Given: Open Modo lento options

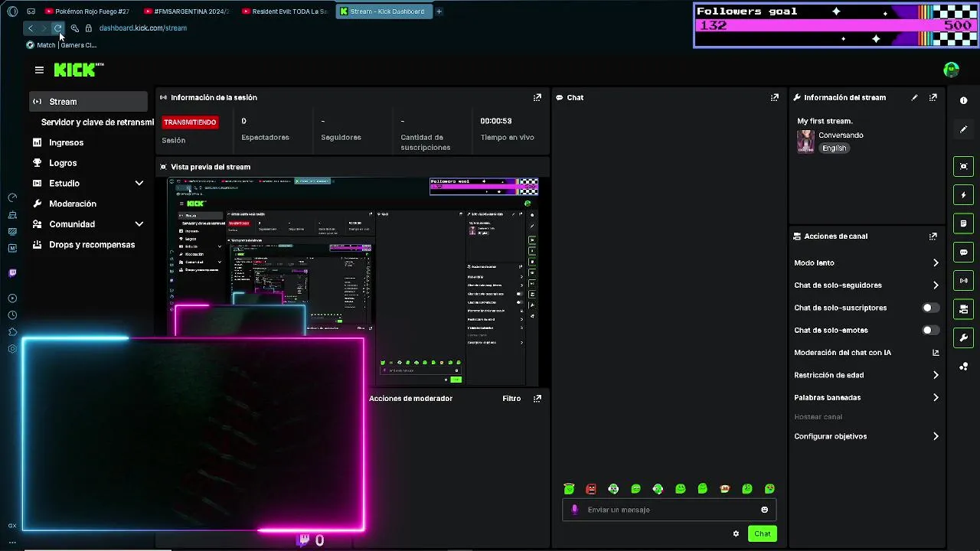Looking at the screenshot, I should coord(866,262).
